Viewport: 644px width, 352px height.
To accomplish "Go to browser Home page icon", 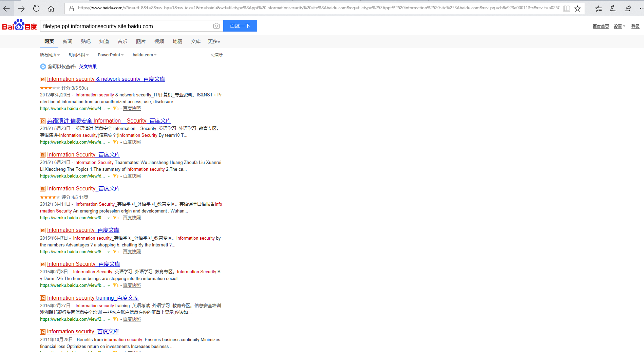I will tap(51, 8).
